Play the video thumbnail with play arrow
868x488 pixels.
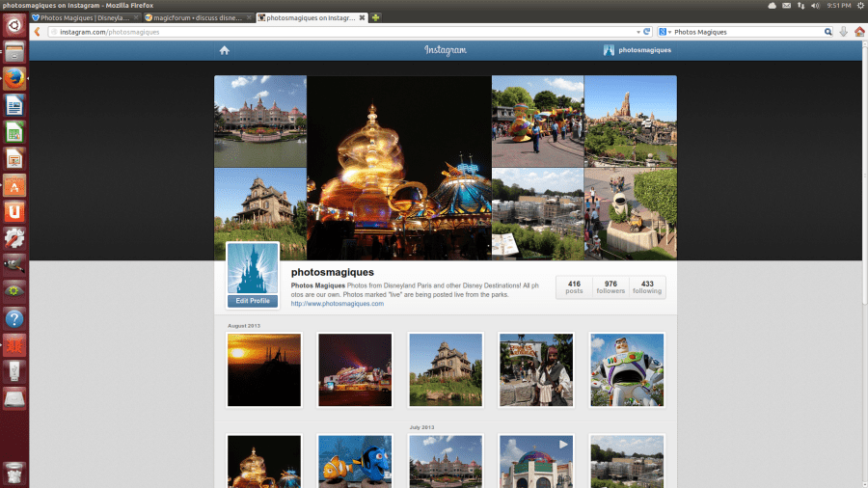(x=536, y=461)
